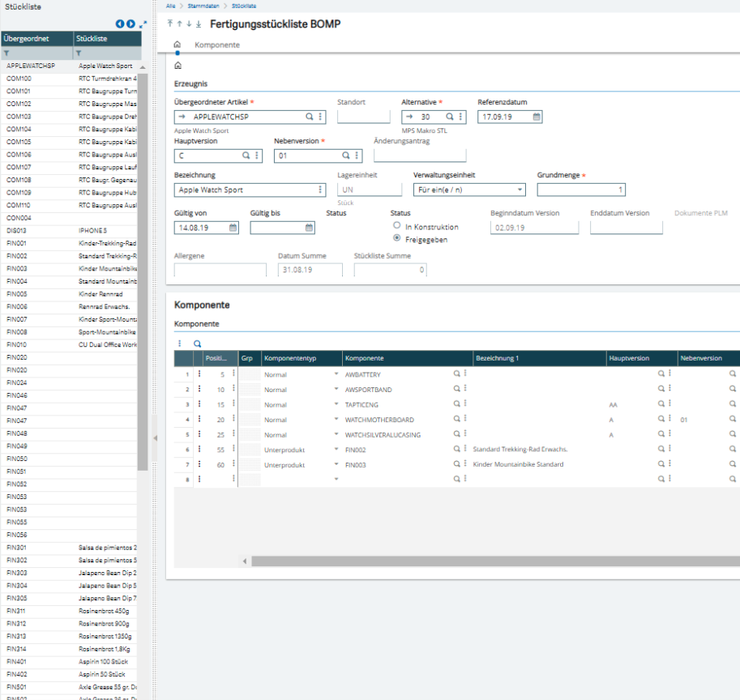Screen dimensions: 740x700
Task: Open Verwaltungseinheit dropdown
Action: pyautogui.click(x=520, y=190)
